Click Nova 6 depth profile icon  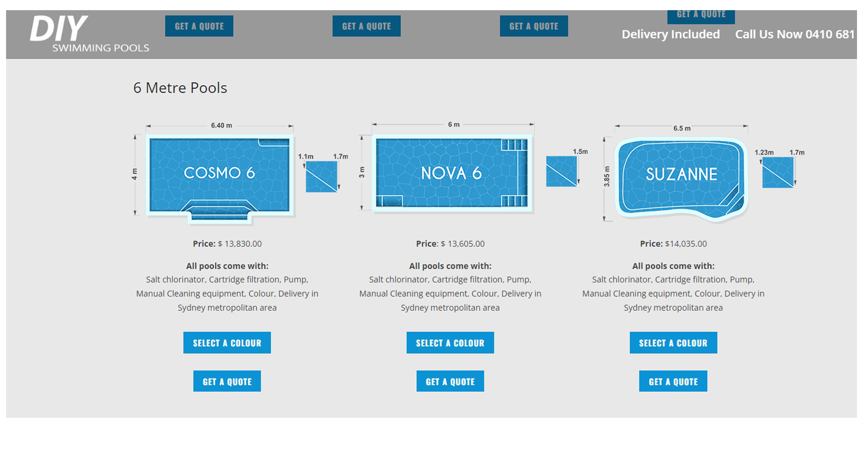(x=561, y=171)
